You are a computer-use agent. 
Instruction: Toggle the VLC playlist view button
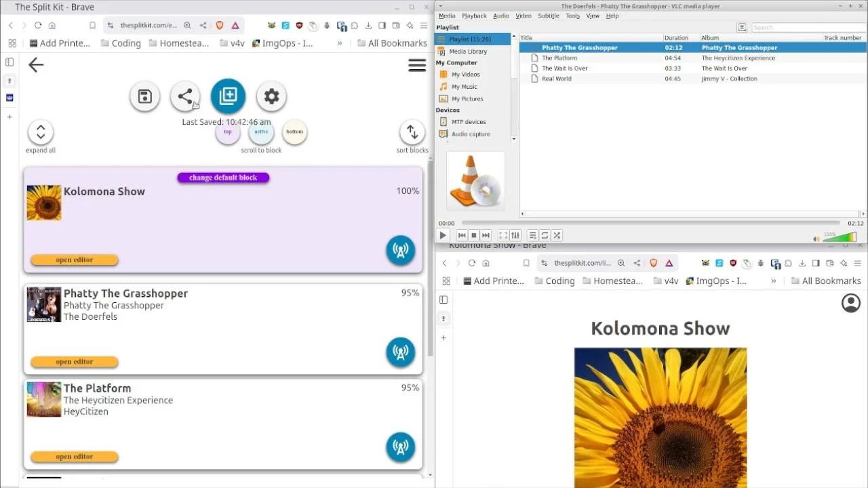[x=532, y=235]
